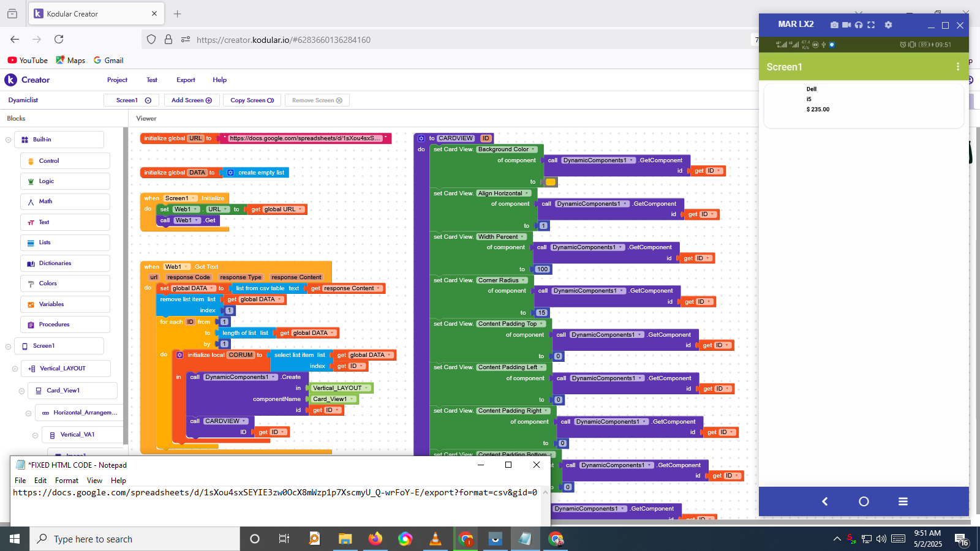Open the three-dot menu on Screen1 app bar
This screenshot has width=980, height=551.
coord(958,67)
